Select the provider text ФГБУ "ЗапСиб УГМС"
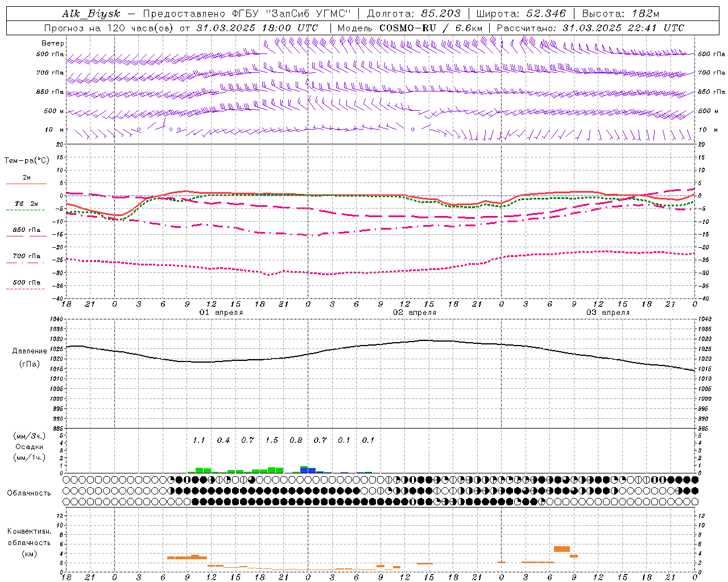728x582 pixels. coord(292,14)
